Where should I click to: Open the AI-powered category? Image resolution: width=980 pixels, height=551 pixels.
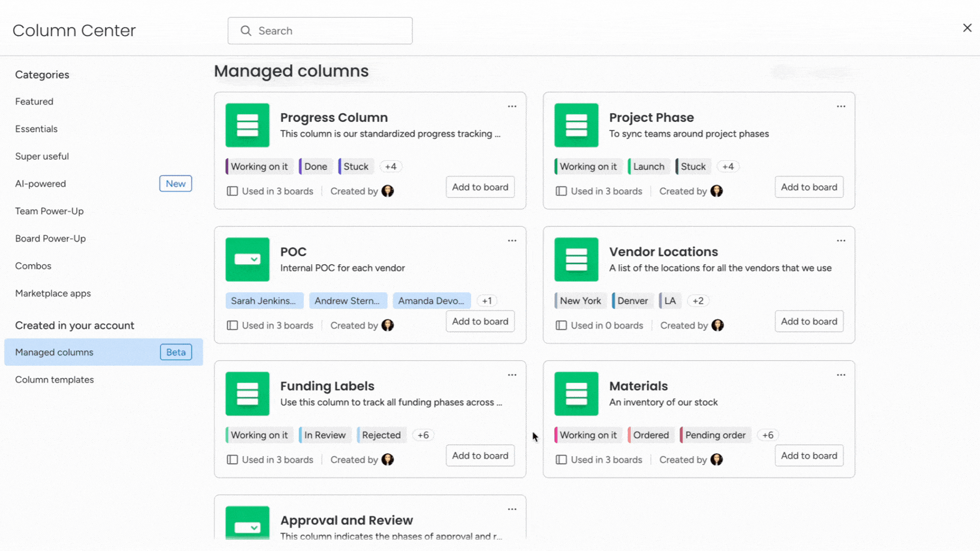(x=40, y=184)
